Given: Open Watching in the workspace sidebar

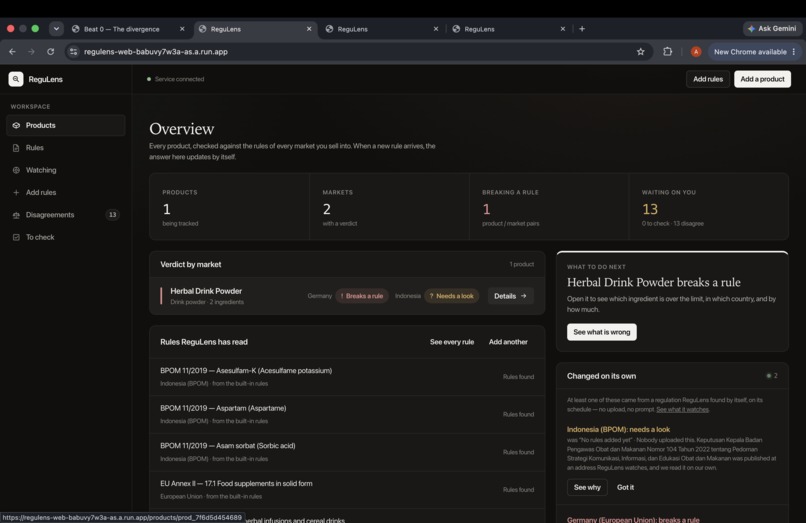Looking at the screenshot, I should click(66, 170).
